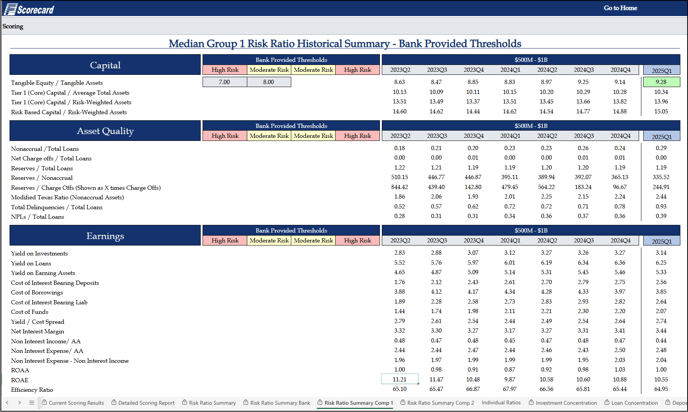The height and width of the screenshot is (412, 688).
Task: Select the 844.42 Reserves / Charge Offs value
Action: (x=399, y=187)
